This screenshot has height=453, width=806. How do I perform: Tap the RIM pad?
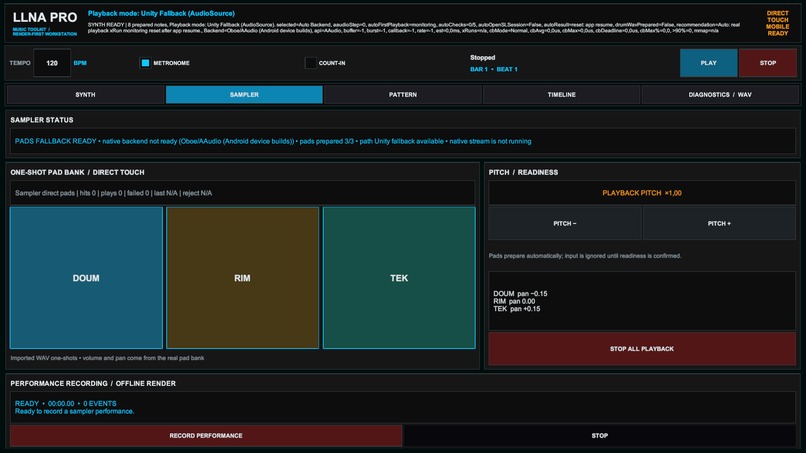243,278
